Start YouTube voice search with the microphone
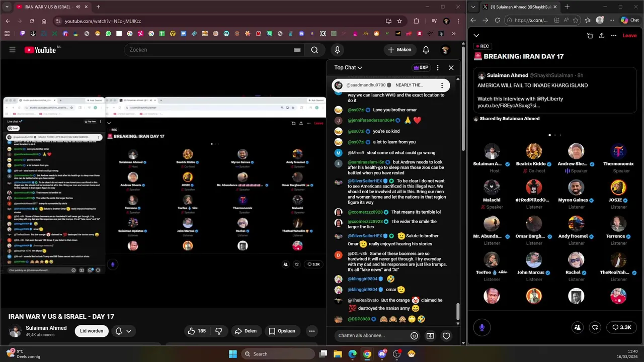The image size is (644, 362). pyautogui.click(x=337, y=50)
